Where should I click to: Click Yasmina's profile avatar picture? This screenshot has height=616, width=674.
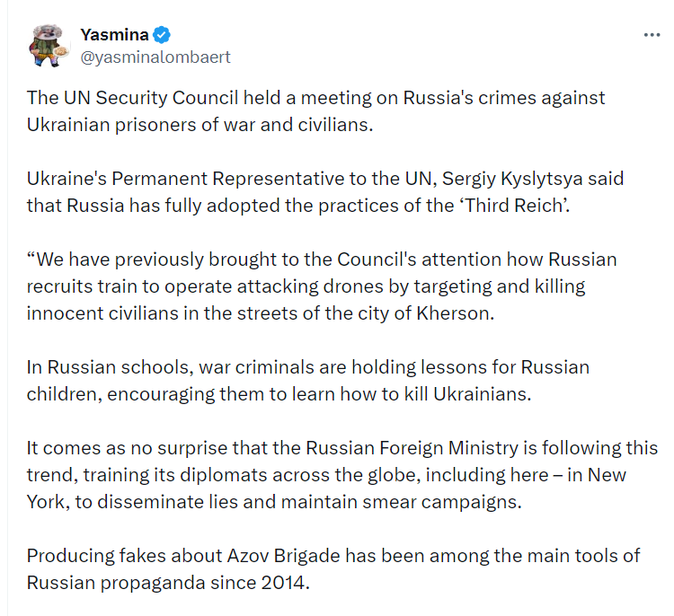pyautogui.click(x=49, y=46)
